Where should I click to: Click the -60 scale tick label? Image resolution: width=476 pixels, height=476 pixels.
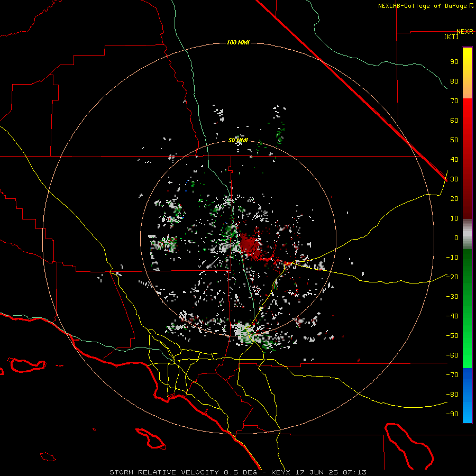(452, 355)
